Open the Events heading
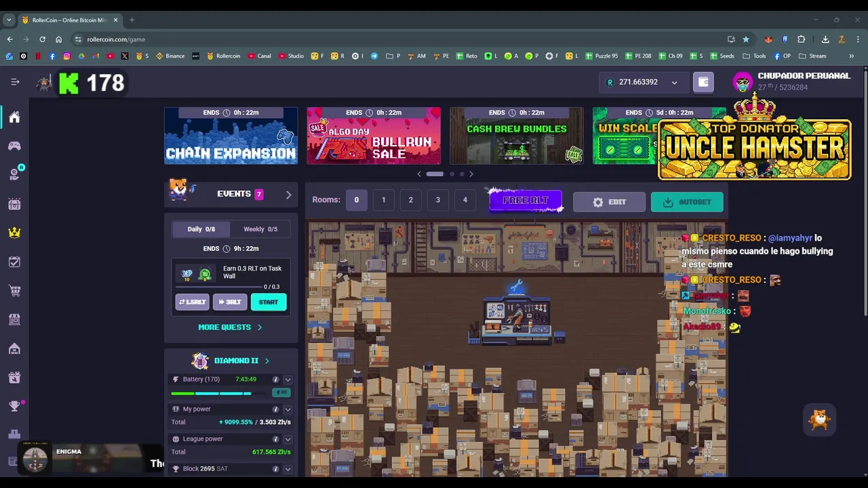Screen dimensions: 868x488 click(x=234, y=194)
